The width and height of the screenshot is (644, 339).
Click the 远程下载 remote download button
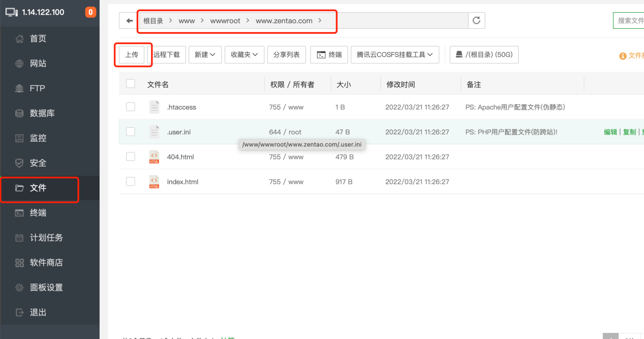(167, 55)
